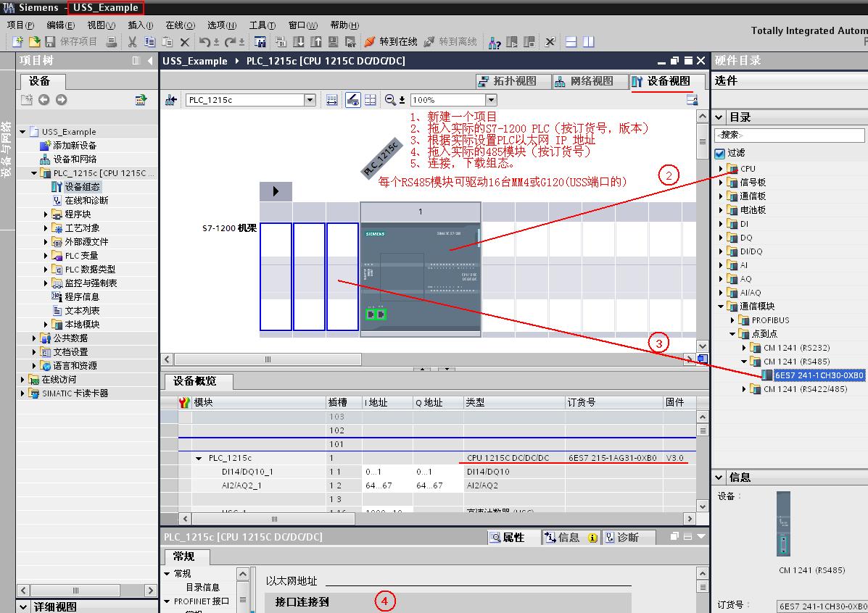Click the device view horizontal scrollbar

[268, 359]
